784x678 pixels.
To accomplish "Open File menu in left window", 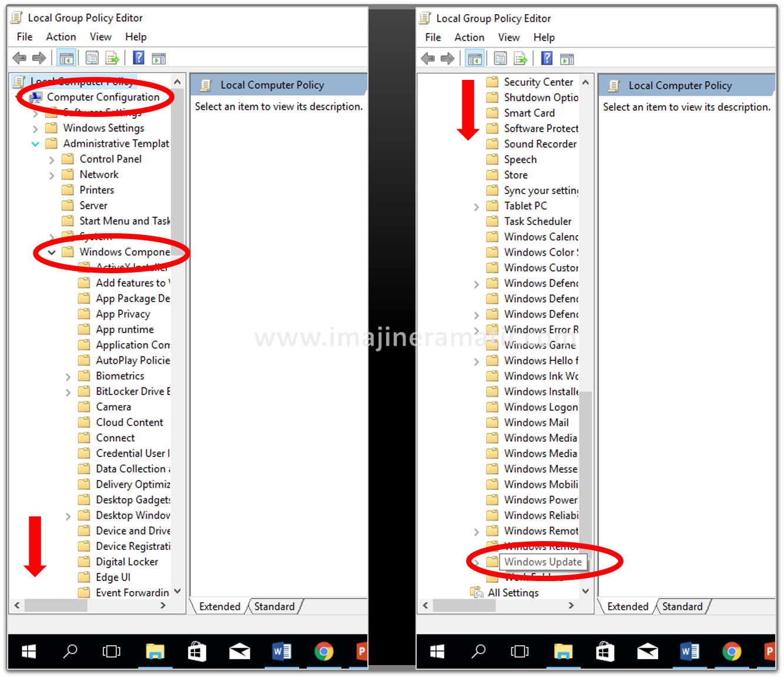I will [x=25, y=36].
